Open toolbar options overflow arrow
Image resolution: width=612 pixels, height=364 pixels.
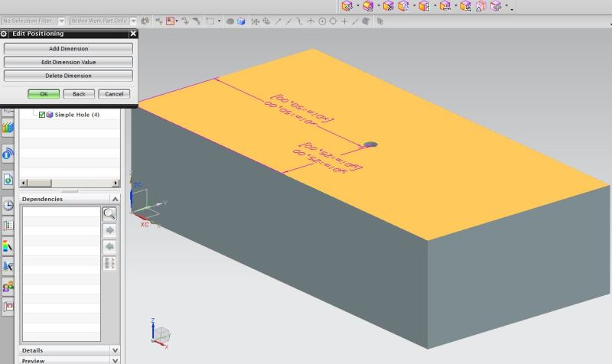512,9
